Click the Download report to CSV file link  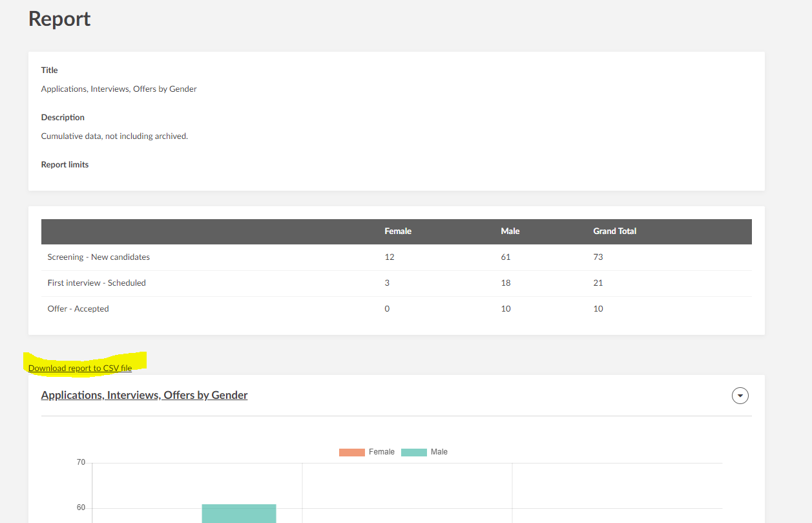pos(80,368)
